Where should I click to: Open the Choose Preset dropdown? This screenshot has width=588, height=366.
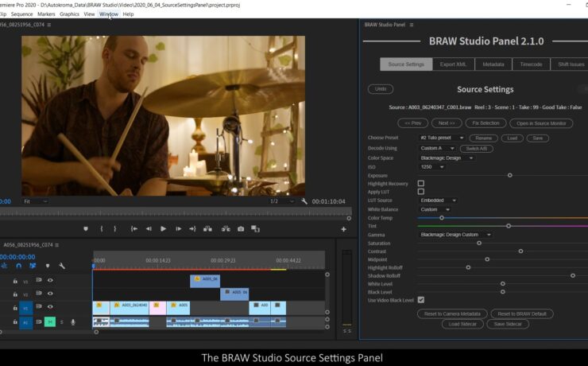442,138
